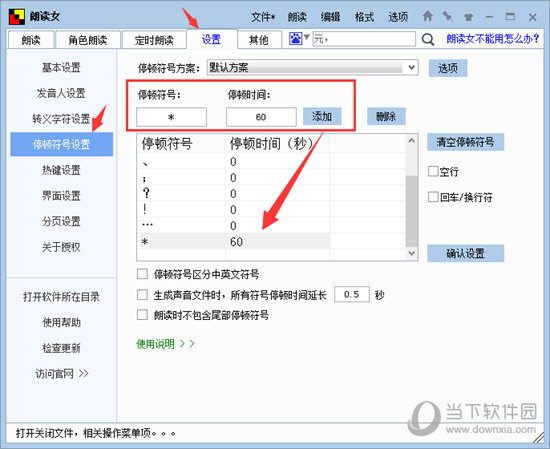Viewport: 550px width, 449px height.
Task: Open 分页设置 in the sidebar
Action: [x=61, y=221]
